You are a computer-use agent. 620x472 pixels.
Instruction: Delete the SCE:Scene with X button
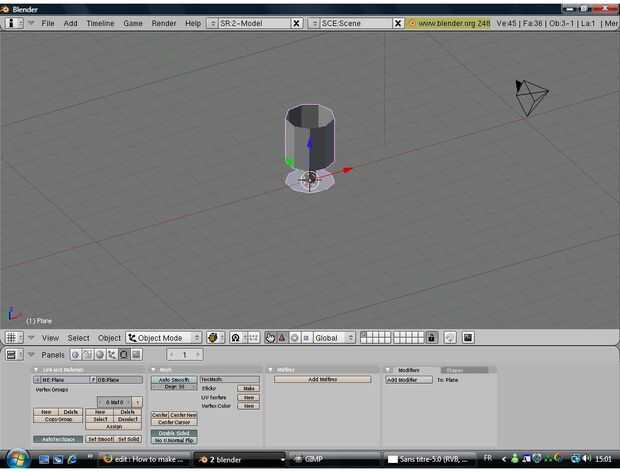tap(398, 24)
